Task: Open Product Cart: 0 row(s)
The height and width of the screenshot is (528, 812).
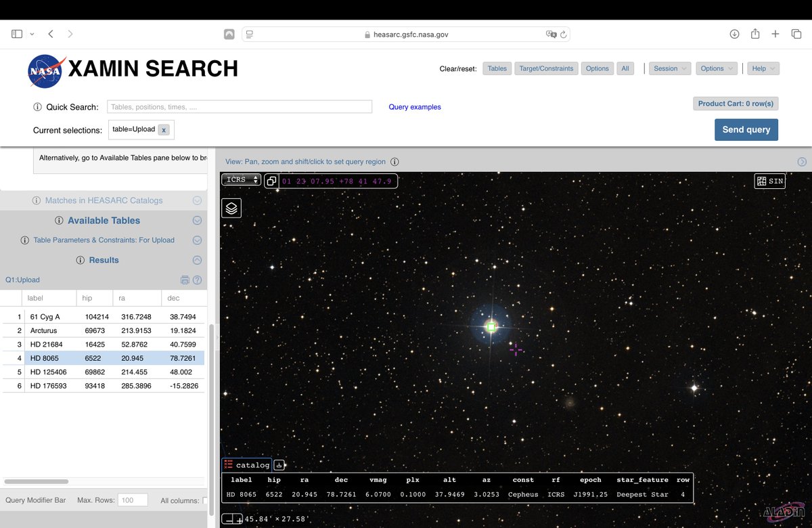Action: [736, 104]
